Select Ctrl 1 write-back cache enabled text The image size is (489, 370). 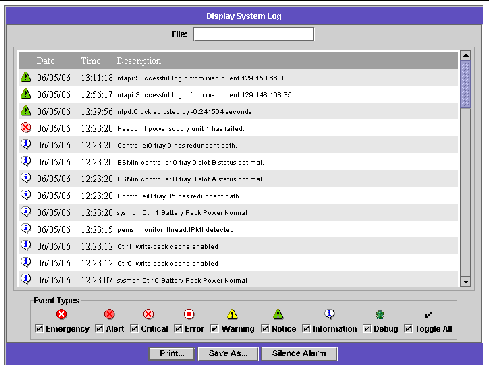click(x=168, y=246)
